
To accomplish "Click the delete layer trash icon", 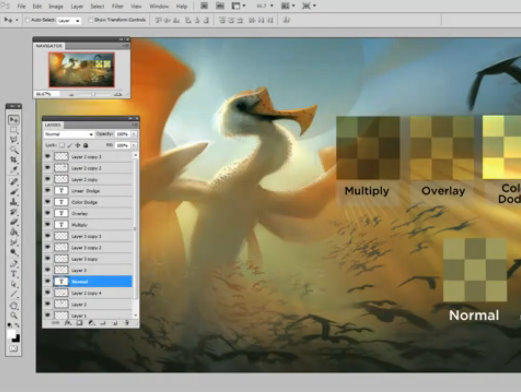I will click(127, 323).
